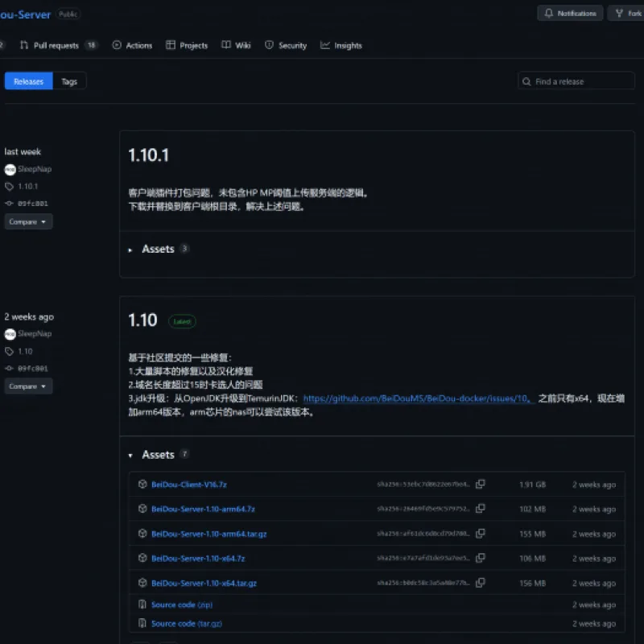Open the Projects tab
Viewport: 644px width, 644px height.
[187, 46]
